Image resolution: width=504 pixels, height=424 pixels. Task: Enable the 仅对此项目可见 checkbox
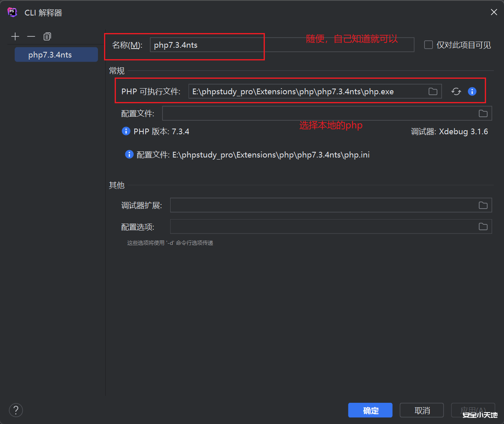428,45
